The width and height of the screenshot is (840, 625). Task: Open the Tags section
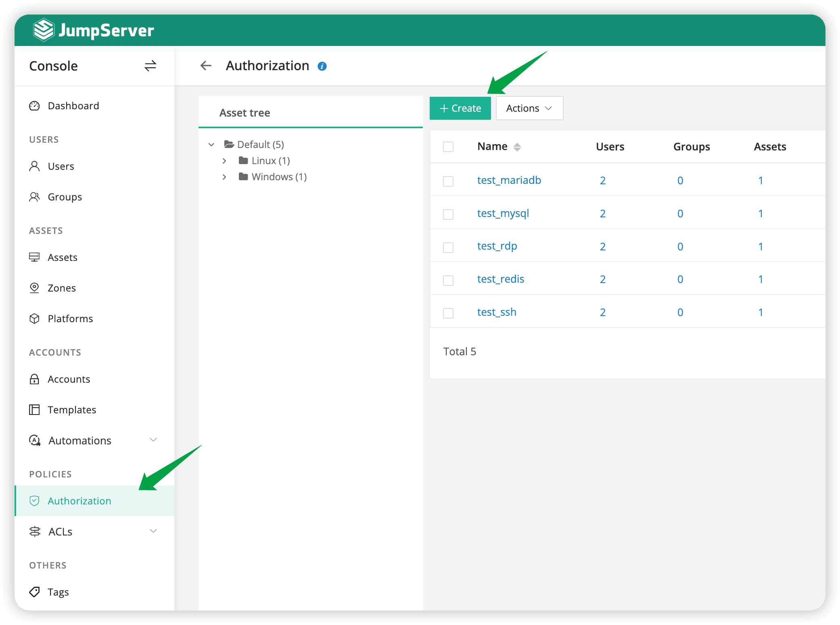(x=58, y=592)
